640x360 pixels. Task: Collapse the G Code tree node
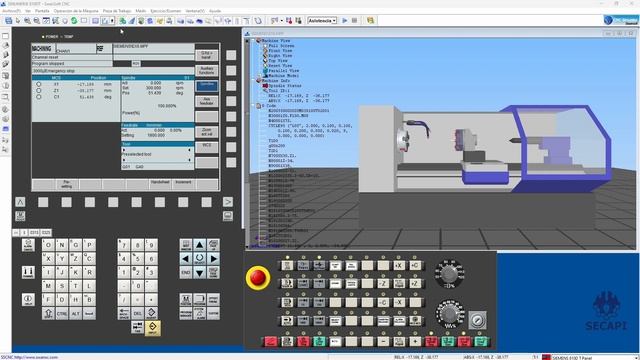click(x=253, y=106)
